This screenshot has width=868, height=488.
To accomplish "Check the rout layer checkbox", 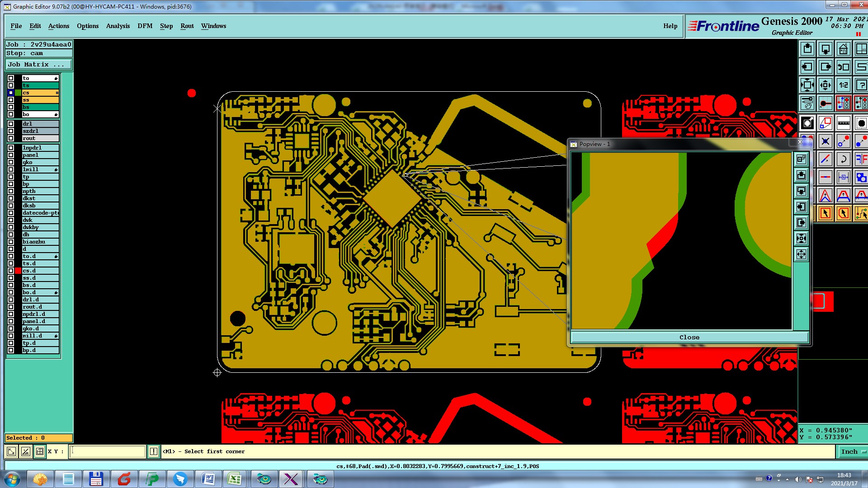I will click(x=11, y=138).
